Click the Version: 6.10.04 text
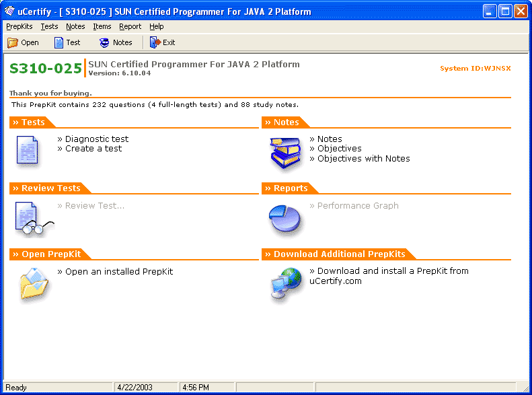The width and height of the screenshot is (532, 395). pyautogui.click(x=120, y=73)
